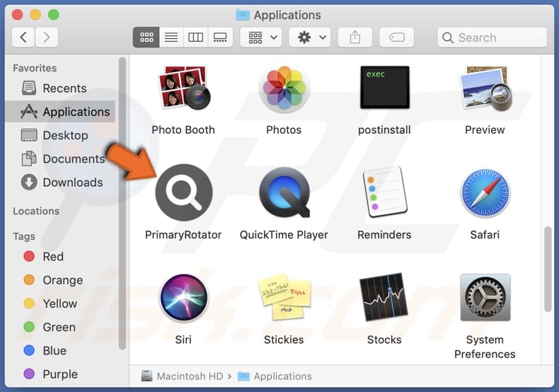Click the Share toolbar button
This screenshot has width=559, height=392.
355,37
